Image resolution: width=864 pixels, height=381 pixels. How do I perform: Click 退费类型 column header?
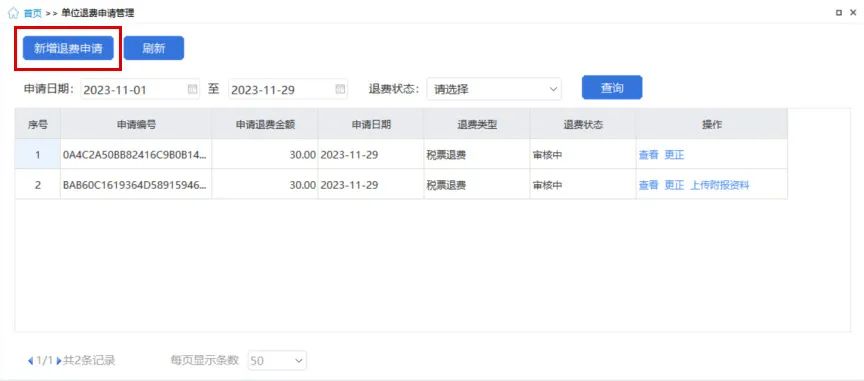(477, 125)
